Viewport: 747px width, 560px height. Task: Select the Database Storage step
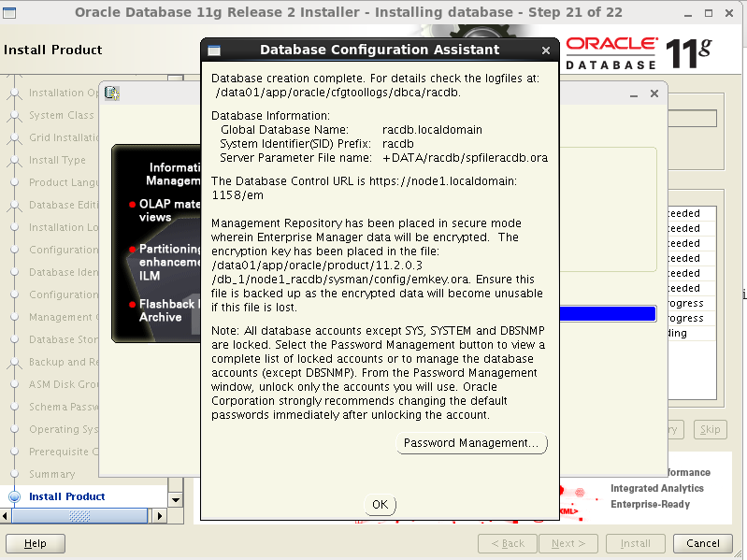(64, 339)
